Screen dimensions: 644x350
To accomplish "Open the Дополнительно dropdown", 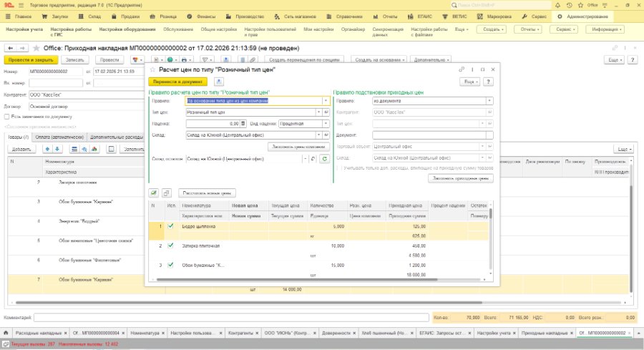I will [x=431, y=60].
